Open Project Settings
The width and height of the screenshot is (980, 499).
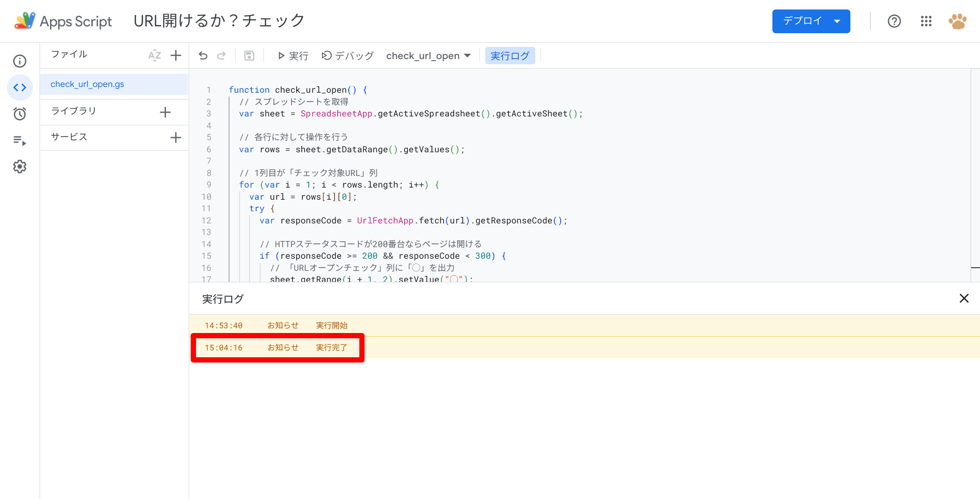click(x=19, y=167)
